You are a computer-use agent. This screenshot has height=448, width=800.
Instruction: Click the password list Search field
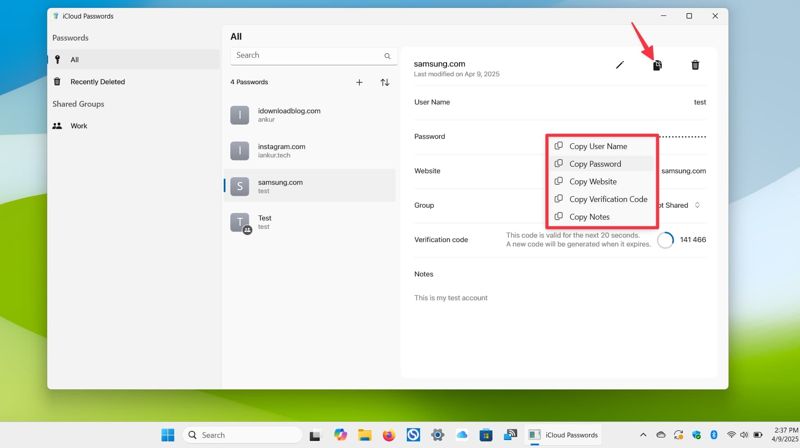313,56
